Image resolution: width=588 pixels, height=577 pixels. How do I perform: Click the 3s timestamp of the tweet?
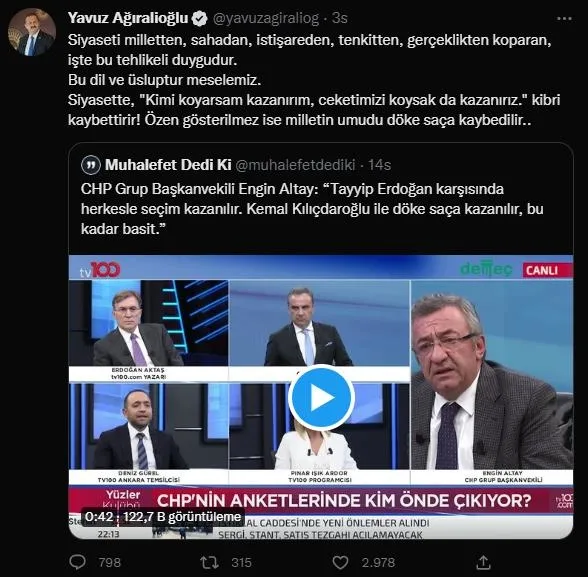coord(340,18)
